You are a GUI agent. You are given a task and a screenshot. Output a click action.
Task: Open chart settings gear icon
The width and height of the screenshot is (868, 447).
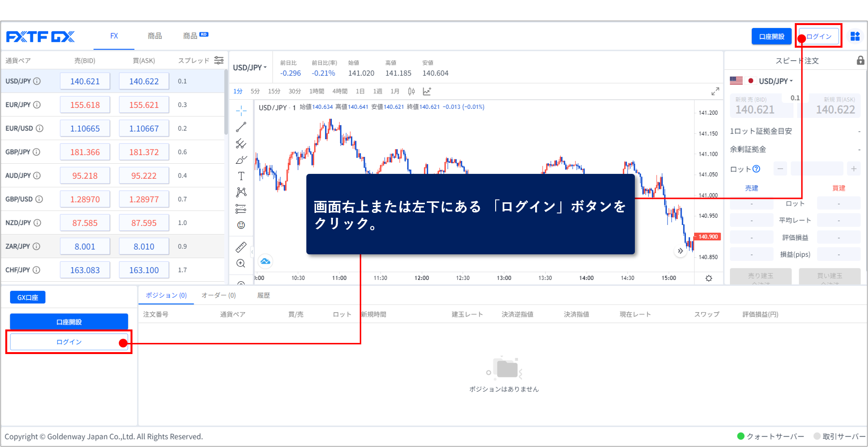click(x=709, y=278)
